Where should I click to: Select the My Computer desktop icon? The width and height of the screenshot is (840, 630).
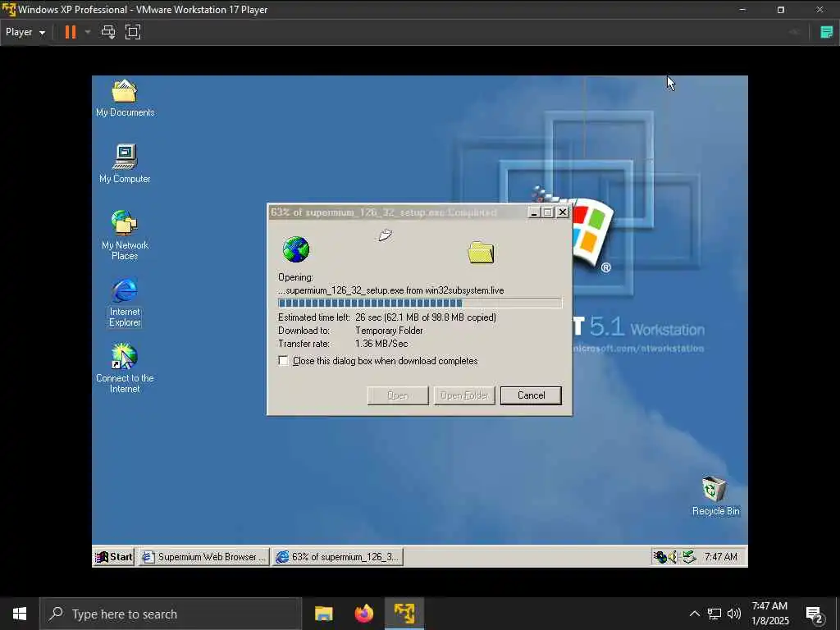[125, 164]
